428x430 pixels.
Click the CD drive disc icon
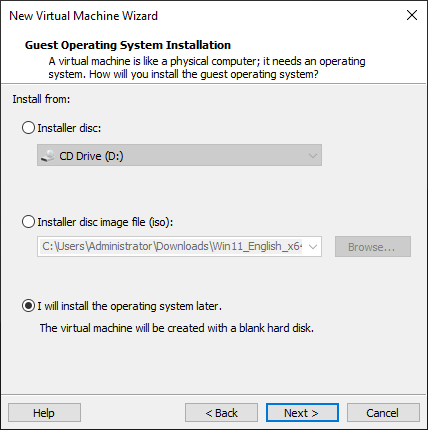click(47, 156)
